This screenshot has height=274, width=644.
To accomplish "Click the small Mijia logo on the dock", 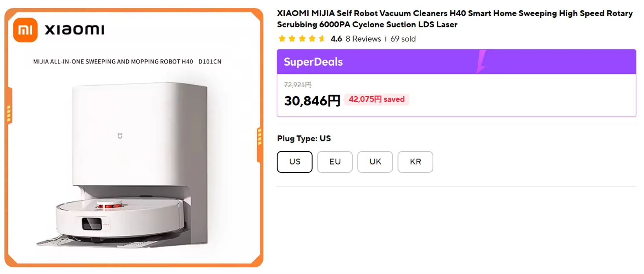I will [x=120, y=136].
